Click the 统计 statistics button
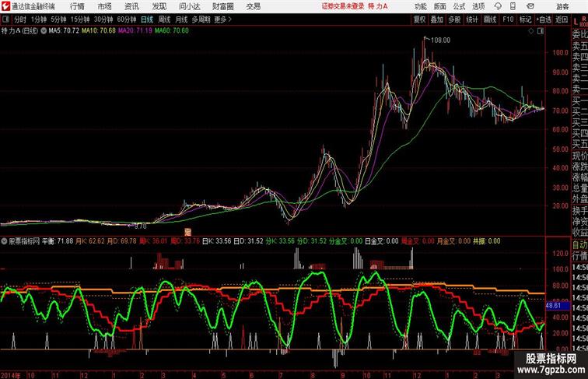The image size is (588, 379). (472, 19)
